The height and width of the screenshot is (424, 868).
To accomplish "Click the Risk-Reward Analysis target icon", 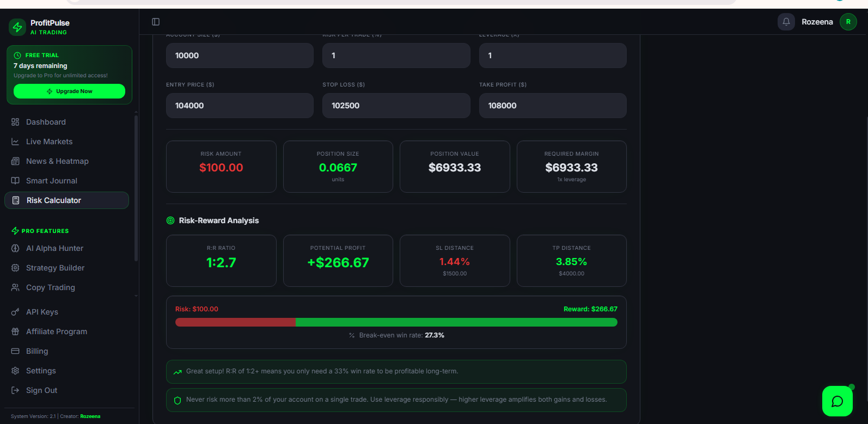I will click(x=170, y=220).
